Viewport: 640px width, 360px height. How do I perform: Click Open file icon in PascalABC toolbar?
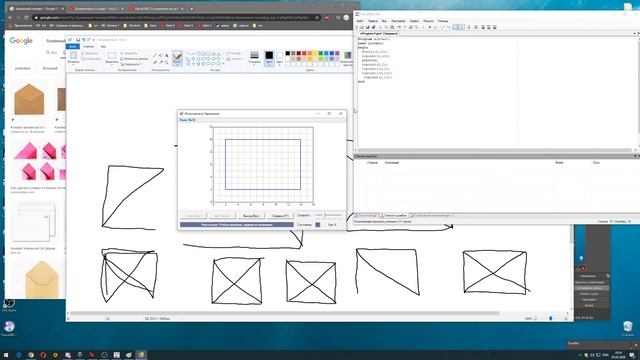[x=362, y=27]
